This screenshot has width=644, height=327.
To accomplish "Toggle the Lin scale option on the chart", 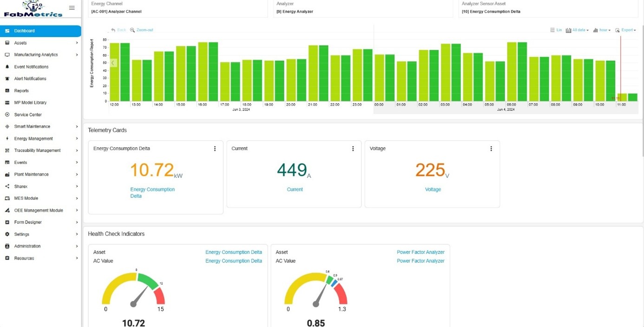I will click(556, 30).
